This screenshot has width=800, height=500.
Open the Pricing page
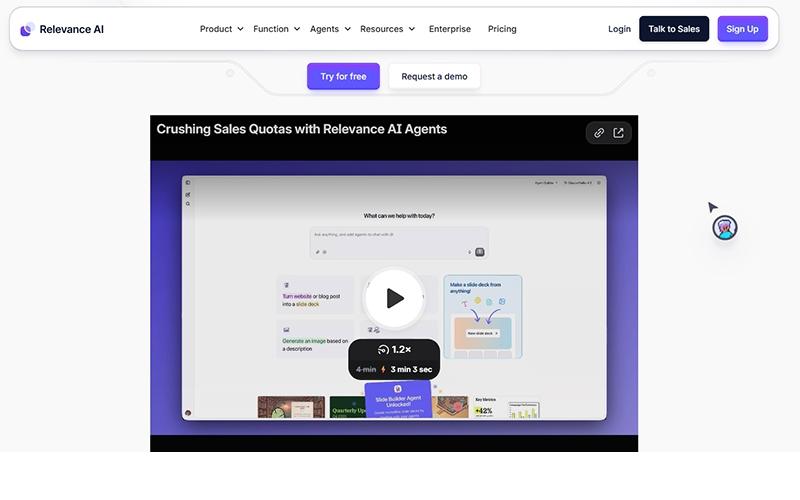(502, 29)
